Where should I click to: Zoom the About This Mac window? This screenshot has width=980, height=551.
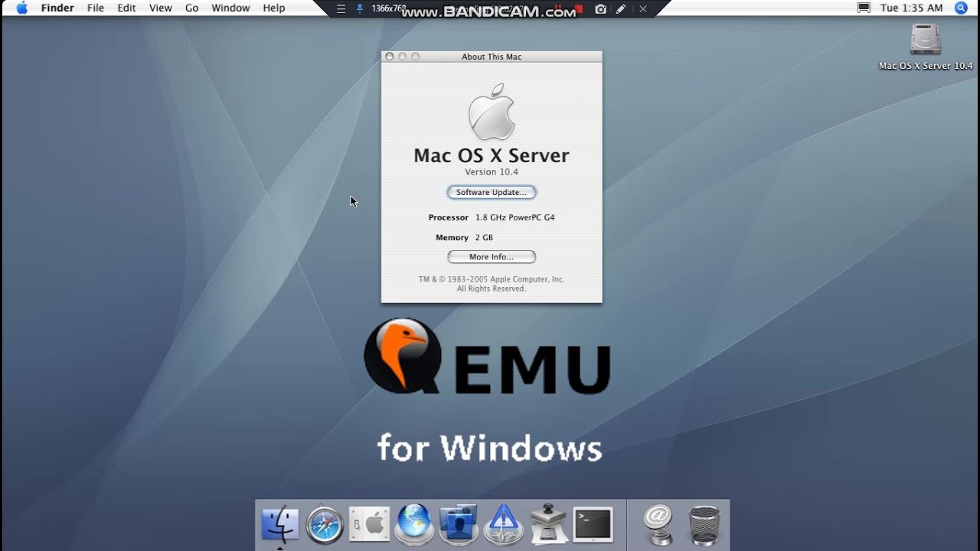coord(416,57)
